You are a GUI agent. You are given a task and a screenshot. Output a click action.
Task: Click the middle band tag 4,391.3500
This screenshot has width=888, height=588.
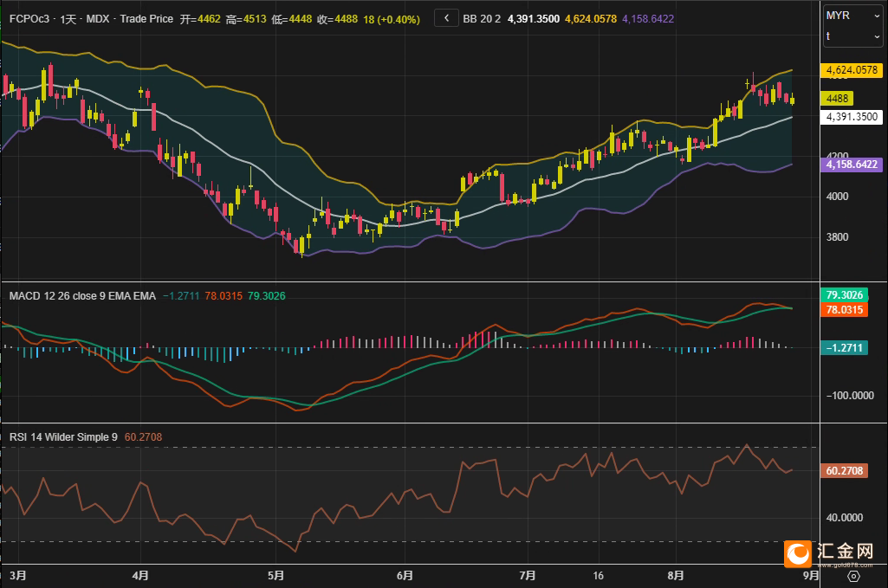pyautogui.click(x=852, y=117)
